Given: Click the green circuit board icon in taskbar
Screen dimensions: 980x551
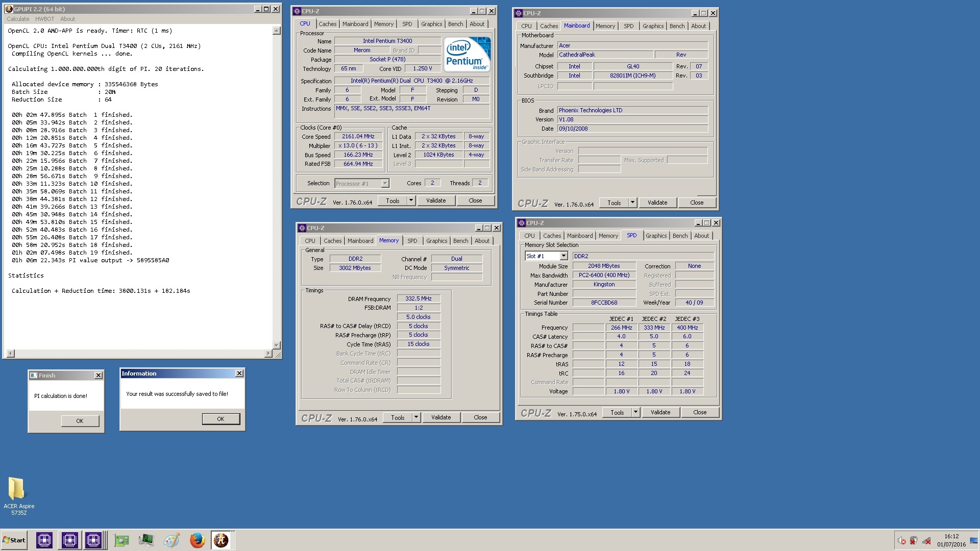Looking at the screenshot, I should pos(121,540).
